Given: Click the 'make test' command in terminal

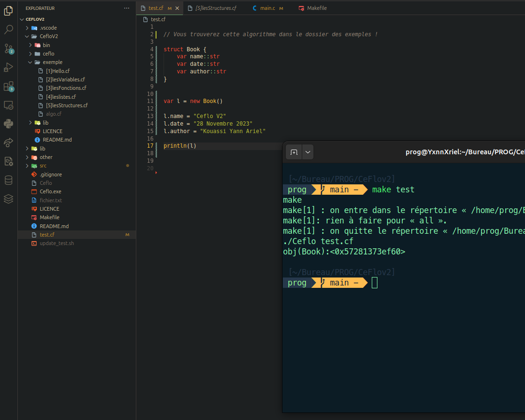Looking at the screenshot, I should click(x=393, y=190).
